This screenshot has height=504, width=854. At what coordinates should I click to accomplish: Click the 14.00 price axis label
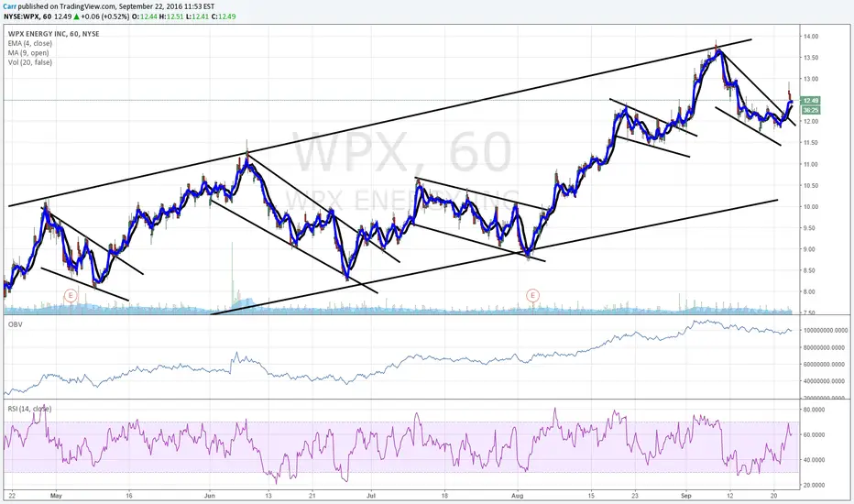(x=810, y=37)
